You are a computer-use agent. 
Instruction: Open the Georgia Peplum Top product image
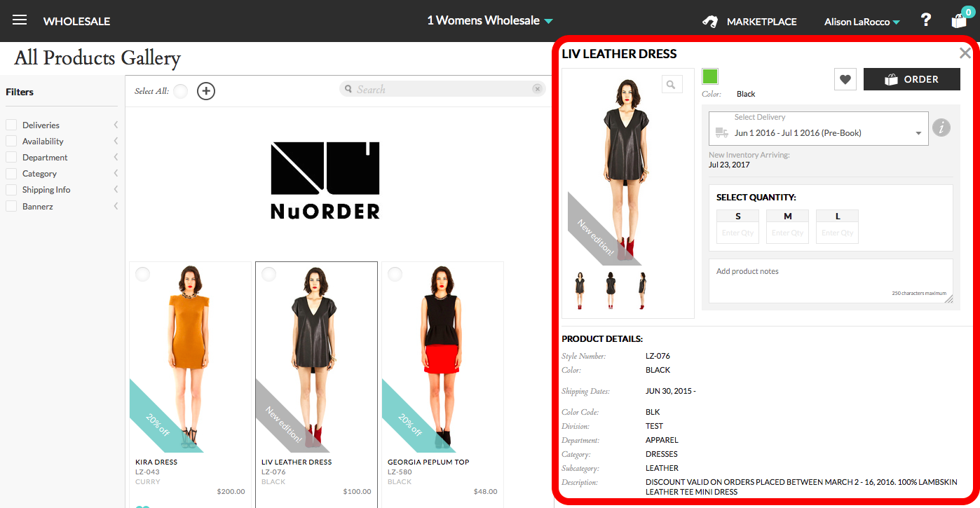point(442,357)
